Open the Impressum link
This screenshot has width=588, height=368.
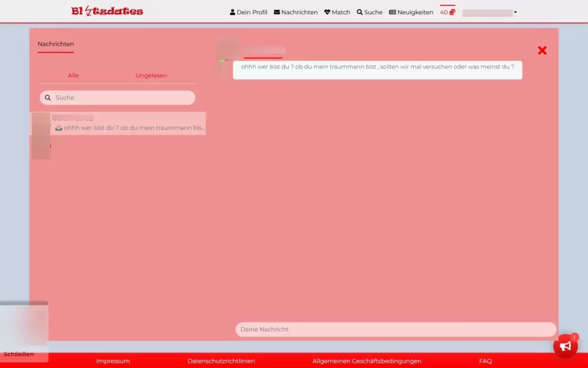point(113,361)
